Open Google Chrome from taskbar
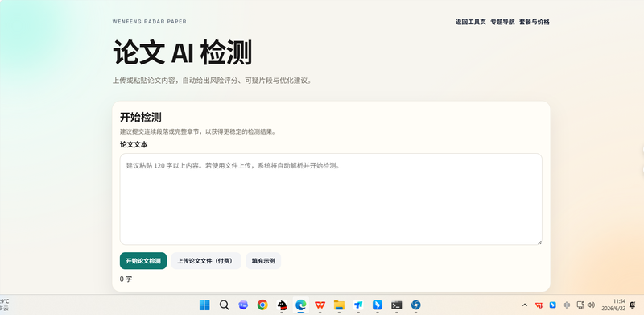The image size is (644, 315). 262,305
